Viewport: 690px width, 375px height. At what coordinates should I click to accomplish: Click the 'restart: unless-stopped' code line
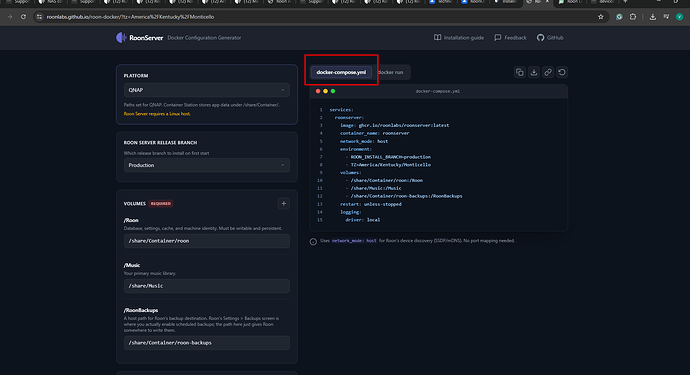click(x=371, y=204)
